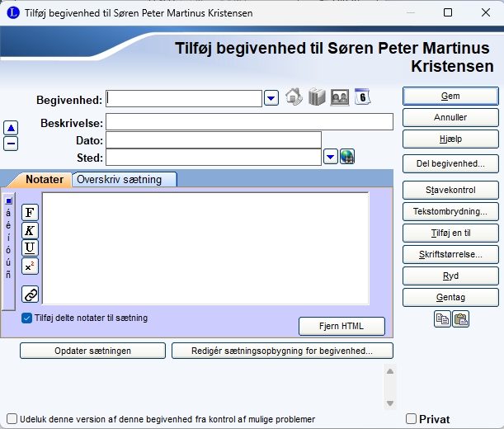
Task: Click inside the Dato input field
Action: 213,140
